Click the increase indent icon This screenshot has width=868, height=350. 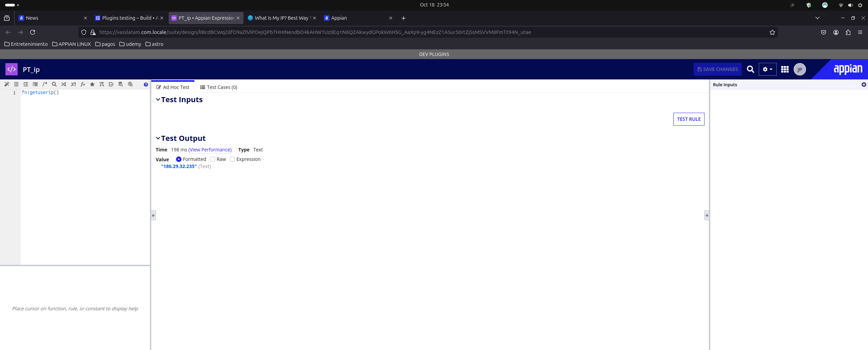(x=26, y=84)
